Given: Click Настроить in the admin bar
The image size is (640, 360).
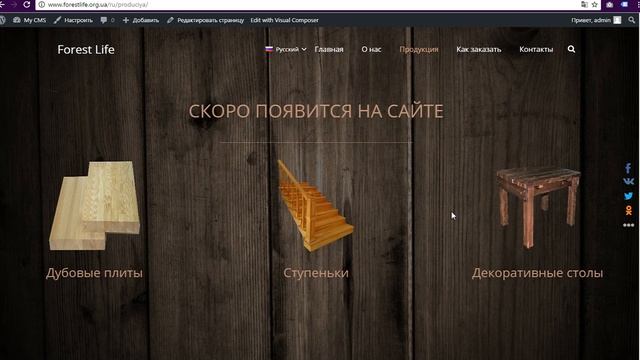Looking at the screenshot, I should (x=73, y=20).
